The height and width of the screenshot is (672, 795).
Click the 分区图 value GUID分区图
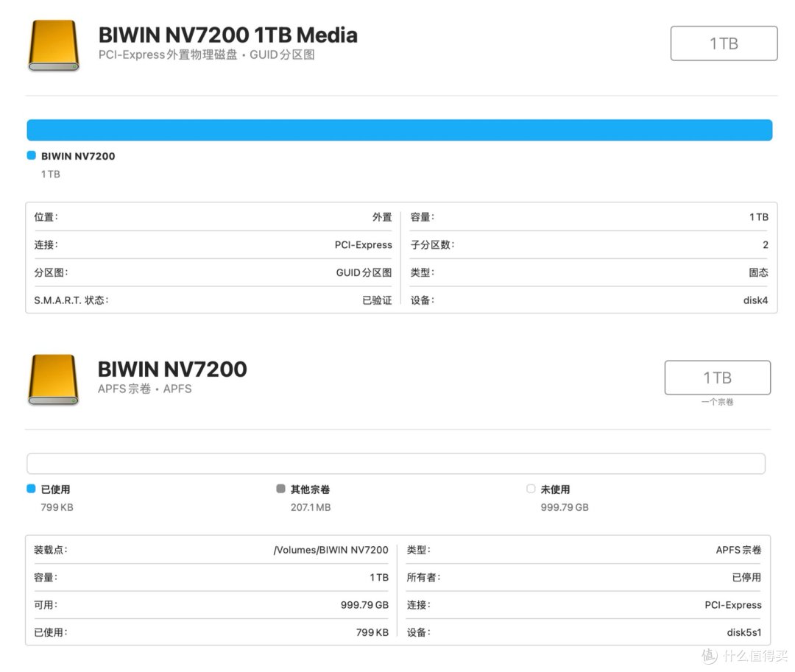[x=364, y=272]
